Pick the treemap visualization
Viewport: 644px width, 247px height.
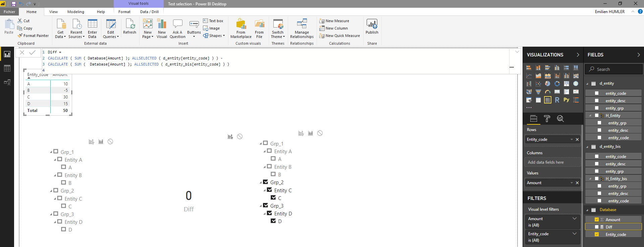(x=566, y=84)
